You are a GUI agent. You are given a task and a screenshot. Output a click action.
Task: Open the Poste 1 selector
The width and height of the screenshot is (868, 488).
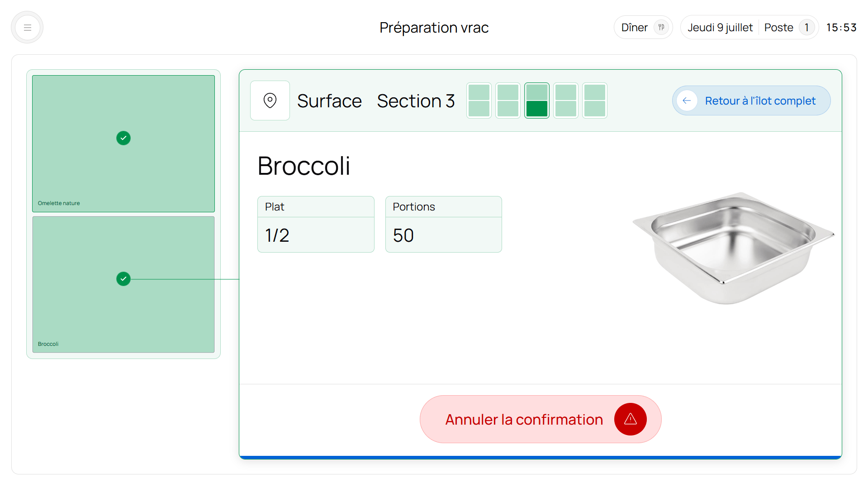click(789, 28)
